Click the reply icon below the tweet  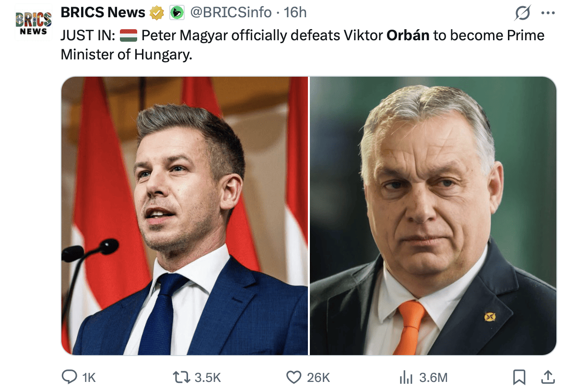(x=69, y=378)
